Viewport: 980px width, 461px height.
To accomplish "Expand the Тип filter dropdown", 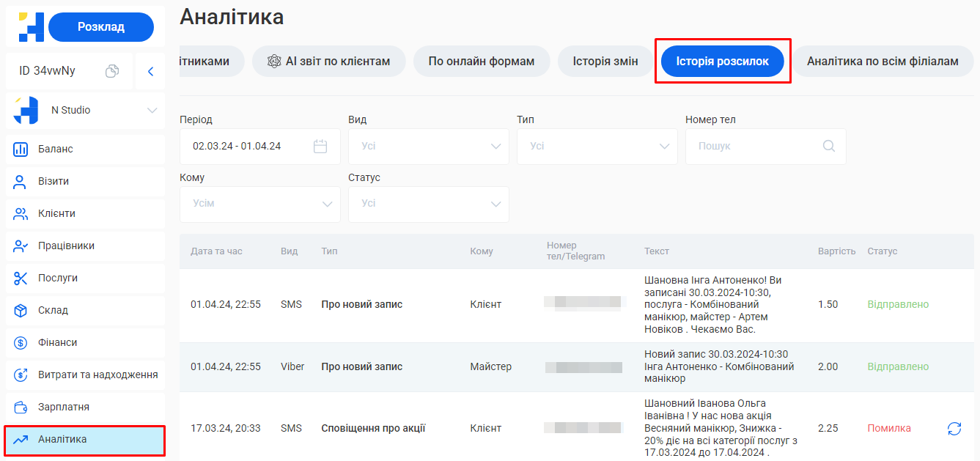I will coord(597,147).
